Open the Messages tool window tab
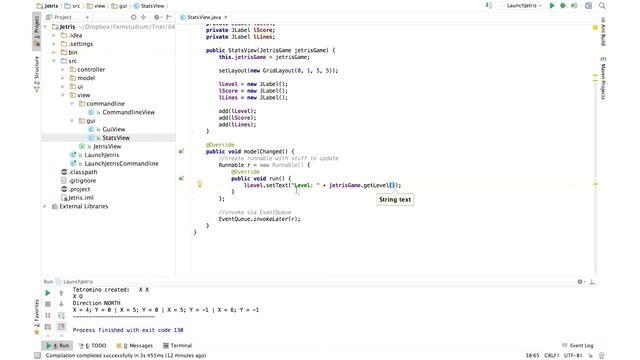The height and width of the screenshot is (360, 640). 134,346
